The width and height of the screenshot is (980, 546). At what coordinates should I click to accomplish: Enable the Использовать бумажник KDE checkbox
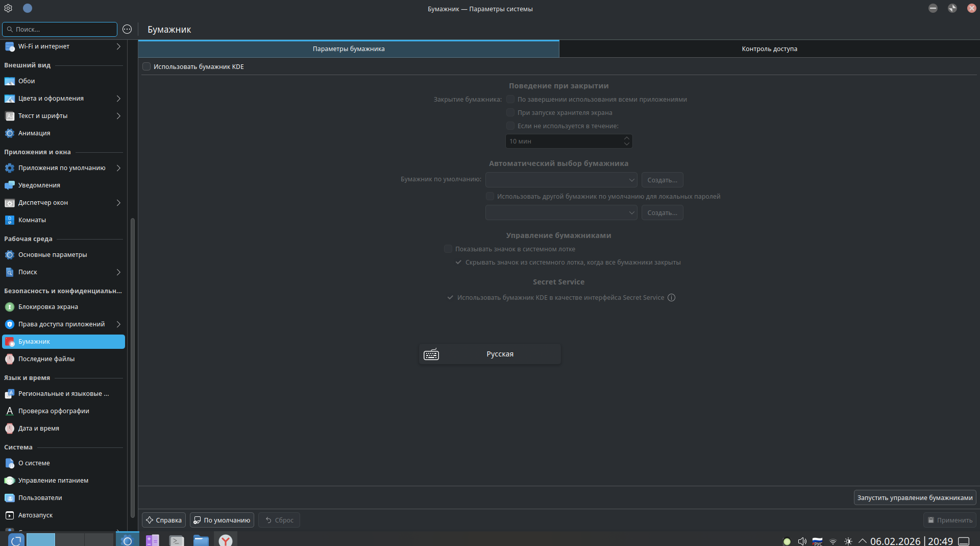pyautogui.click(x=146, y=67)
